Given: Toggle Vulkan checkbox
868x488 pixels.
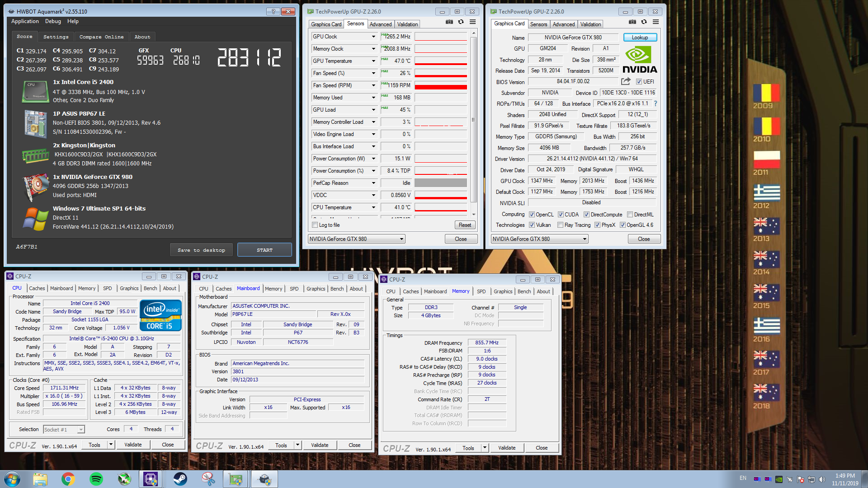Looking at the screenshot, I should point(532,225).
